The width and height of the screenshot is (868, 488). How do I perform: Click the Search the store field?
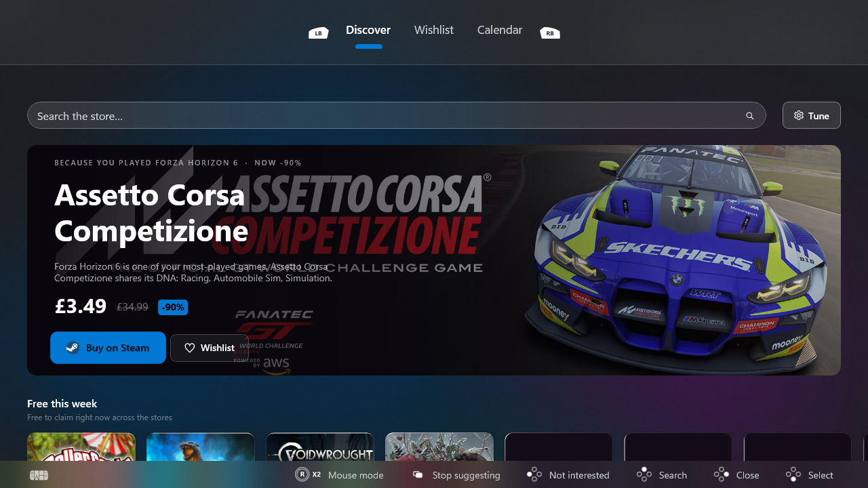tap(397, 115)
